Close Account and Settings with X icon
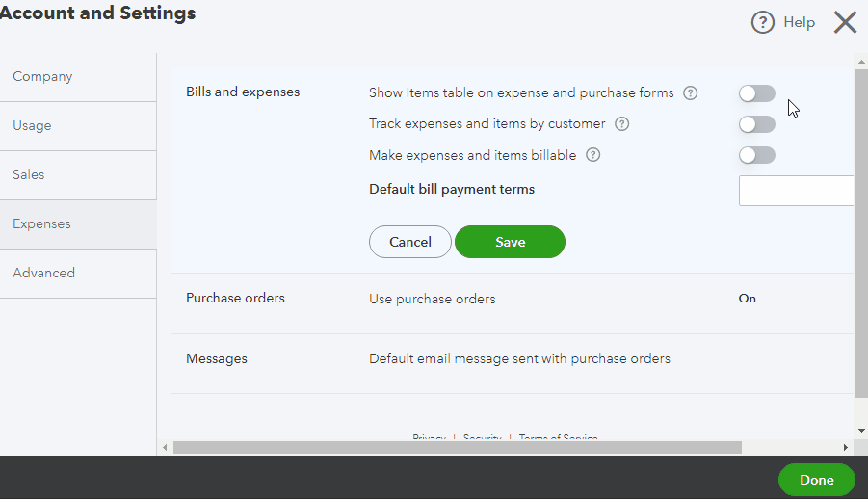868x499 pixels. (x=845, y=23)
